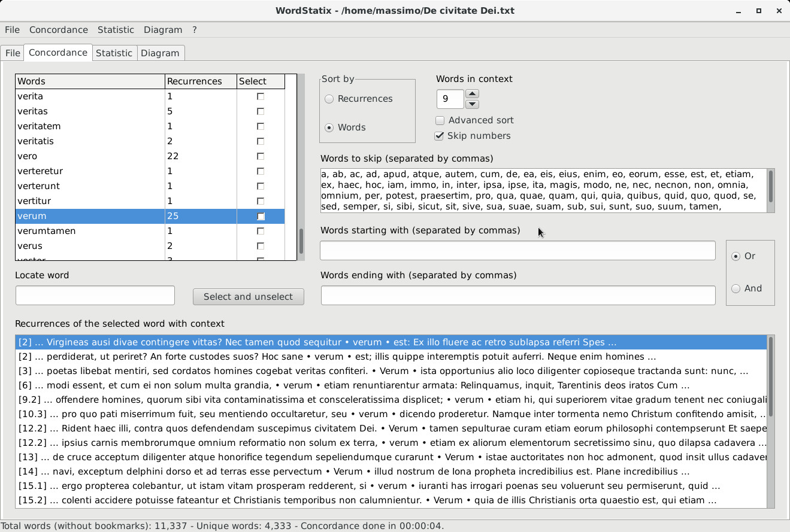Click the Select and unselect button

point(249,297)
